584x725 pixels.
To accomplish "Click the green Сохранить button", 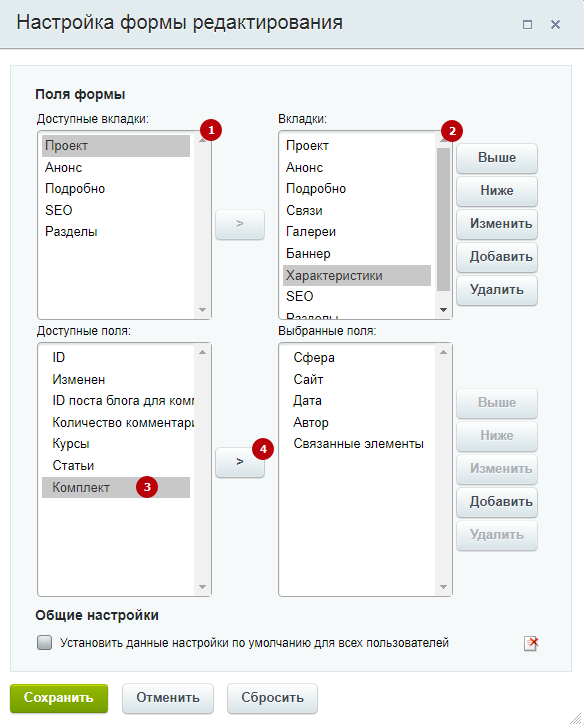I will [59, 698].
